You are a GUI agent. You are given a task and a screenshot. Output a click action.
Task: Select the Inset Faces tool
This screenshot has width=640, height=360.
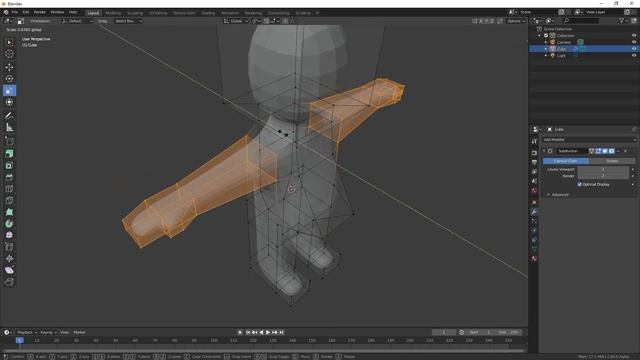pyautogui.click(x=9, y=166)
